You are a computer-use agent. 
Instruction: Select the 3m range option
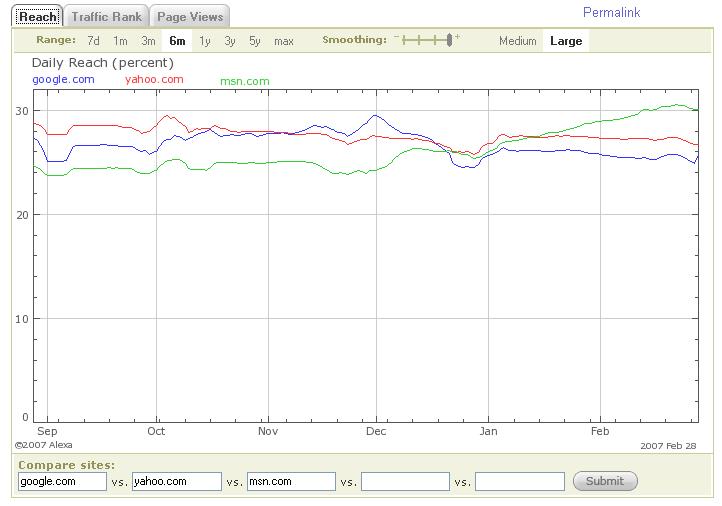[148, 41]
